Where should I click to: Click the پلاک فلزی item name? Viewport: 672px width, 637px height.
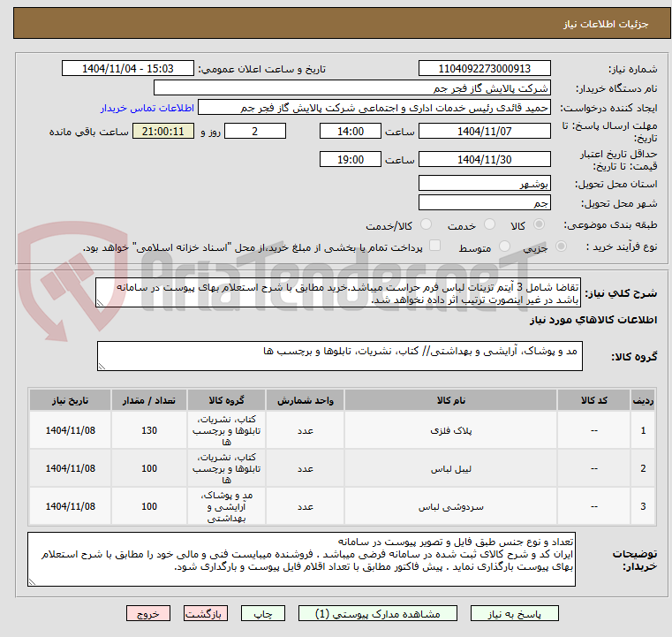(451, 431)
